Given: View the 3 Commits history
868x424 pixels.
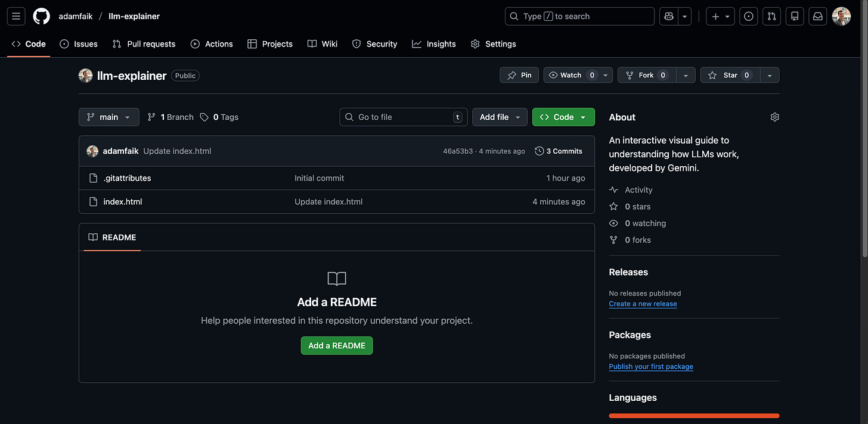Looking at the screenshot, I should (x=558, y=151).
